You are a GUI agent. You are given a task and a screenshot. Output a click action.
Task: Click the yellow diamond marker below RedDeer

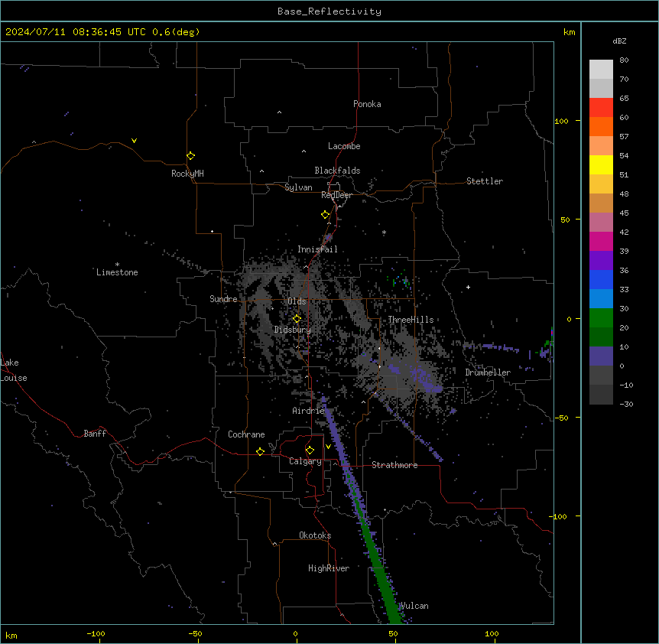[326, 215]
